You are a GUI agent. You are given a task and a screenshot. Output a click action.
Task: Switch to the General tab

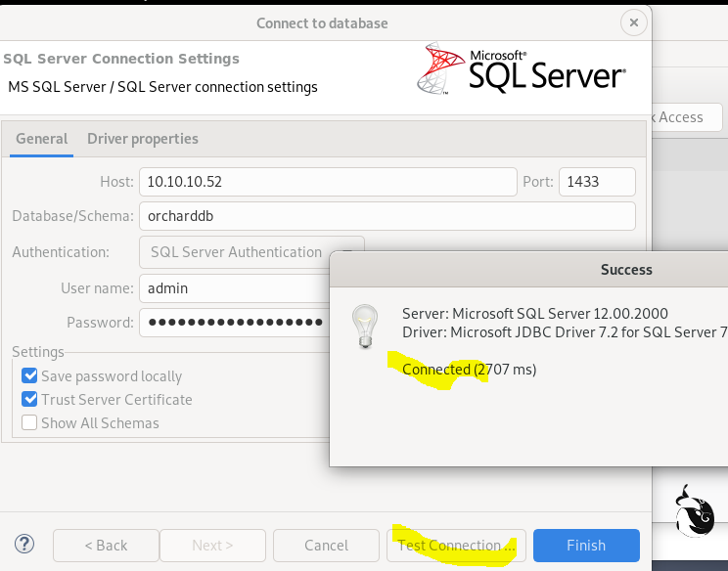pyautogui.click(x=41, y=139)
